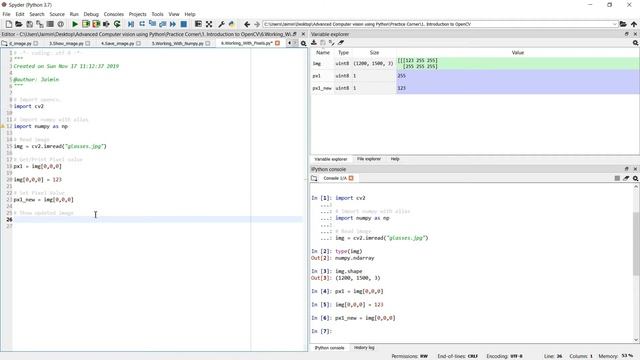
Task: Run selection or current line
Action: tap(107, 24)
